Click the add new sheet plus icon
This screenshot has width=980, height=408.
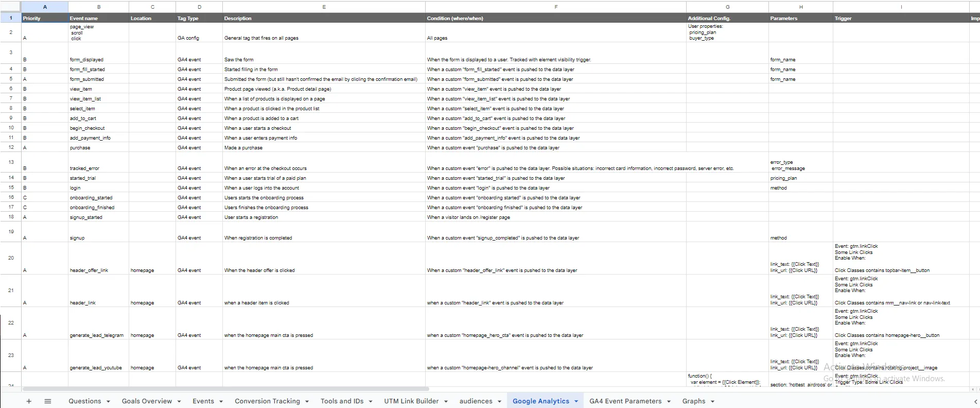pyautogui.click(x=29, y=401)
